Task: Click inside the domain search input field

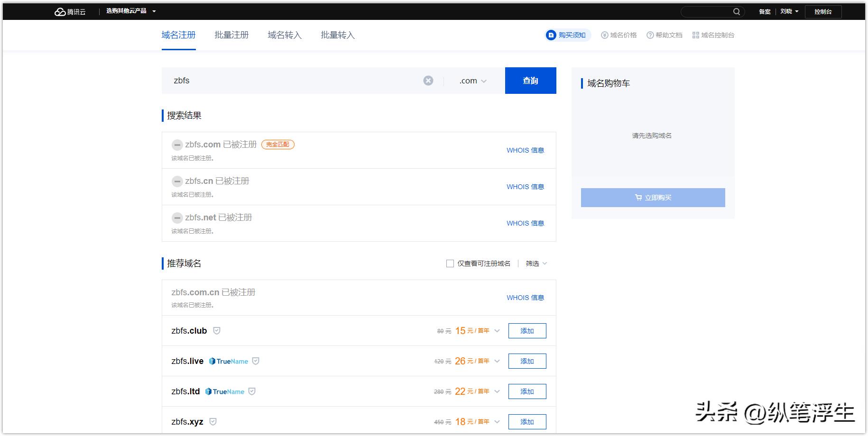Action: pos(285,81)
